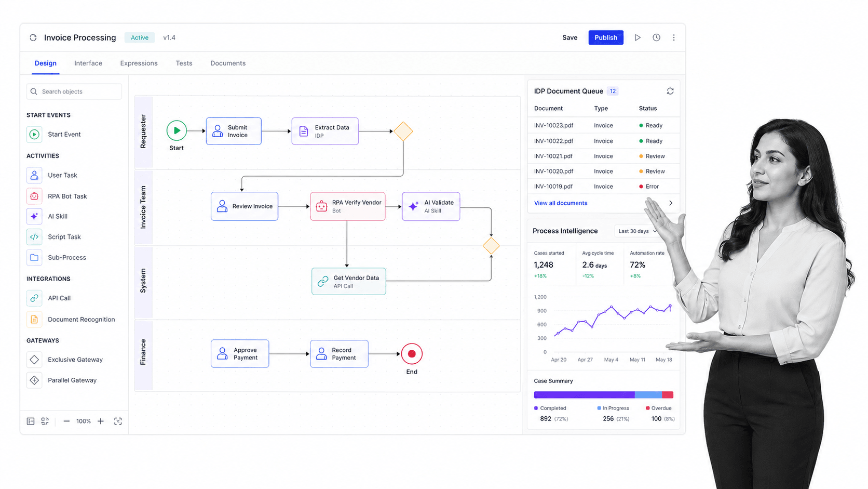Select the Script Task palette icon
Screen dimensions: 868x489
pos(34,236)
